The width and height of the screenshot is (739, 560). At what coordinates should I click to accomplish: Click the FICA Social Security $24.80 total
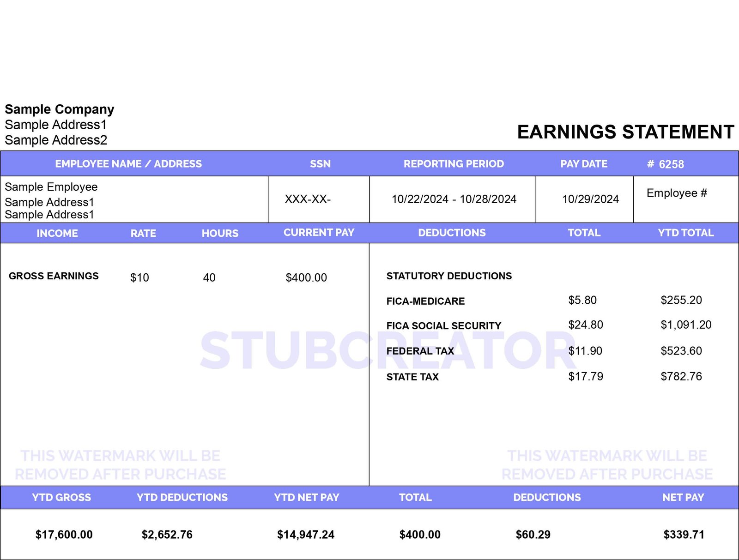585,325
